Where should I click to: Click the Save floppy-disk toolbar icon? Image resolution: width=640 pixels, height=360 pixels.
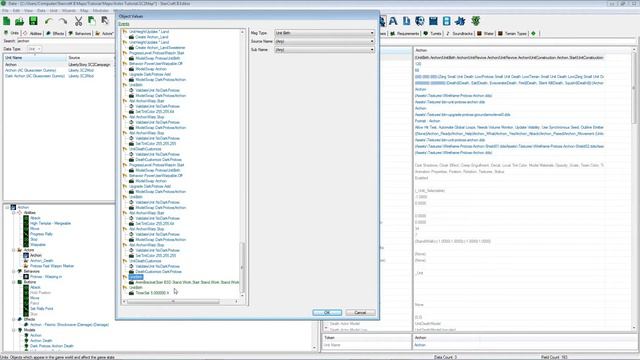pos(33,21)
